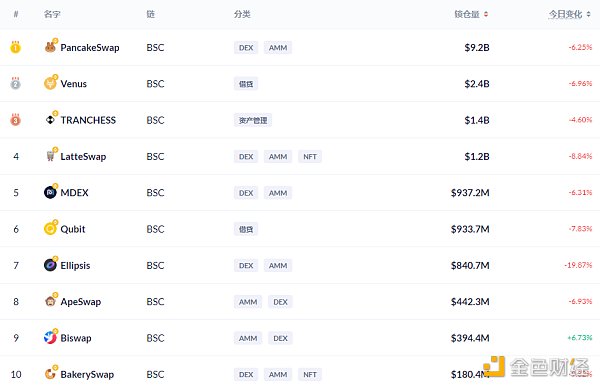This screenshot has width=600, height=388.
Task: Click the gold rank 1 medal
Action: coord(15,47)
